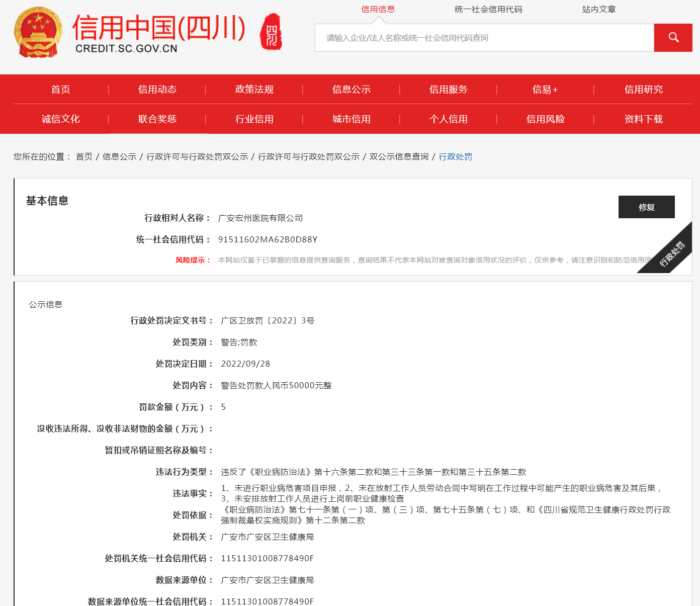Image resolution: width=700 pixels, height=606 pixels.
Task: Select the 处罚依据 value text
Action: coord(446,515)
